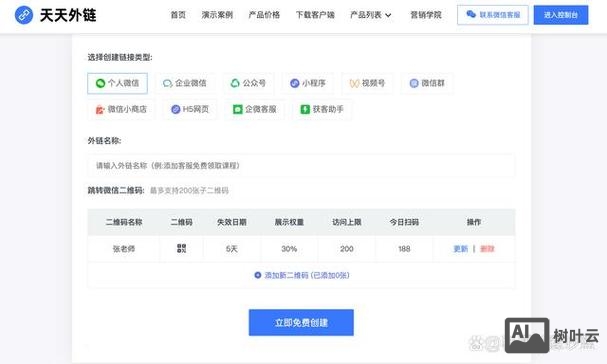This screenshot has height=364, width=607.
Task: Click the 立即免费创建 button
Action: click(301, 323)
